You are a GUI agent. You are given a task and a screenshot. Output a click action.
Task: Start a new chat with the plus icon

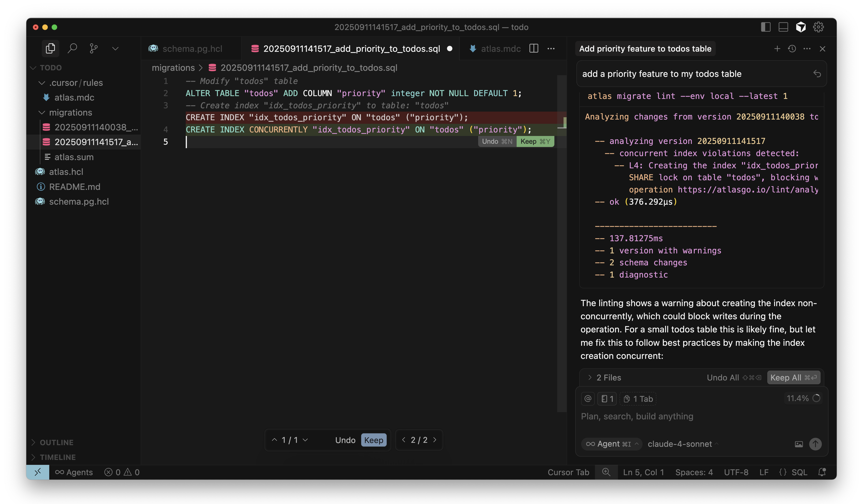[x=777, y=49]
